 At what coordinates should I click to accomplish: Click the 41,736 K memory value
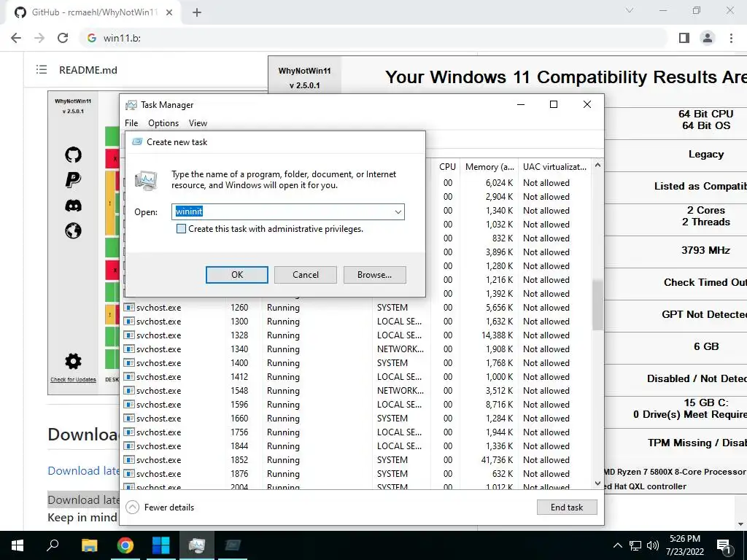pos(497,460)
